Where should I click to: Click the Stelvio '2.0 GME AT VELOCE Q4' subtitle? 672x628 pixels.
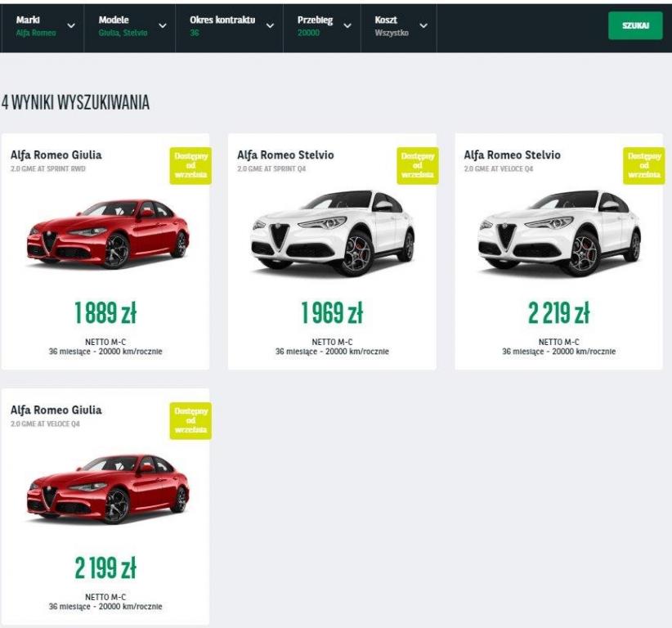(499, 169)
